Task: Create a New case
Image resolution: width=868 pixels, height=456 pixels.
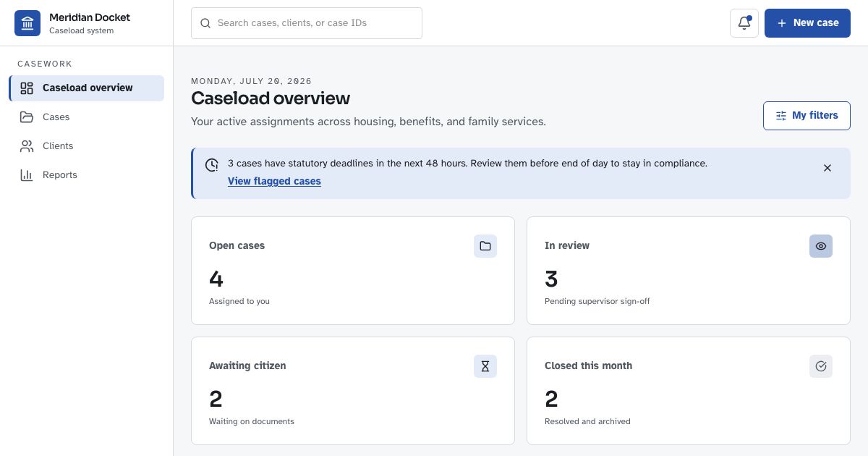Action: 807,23
